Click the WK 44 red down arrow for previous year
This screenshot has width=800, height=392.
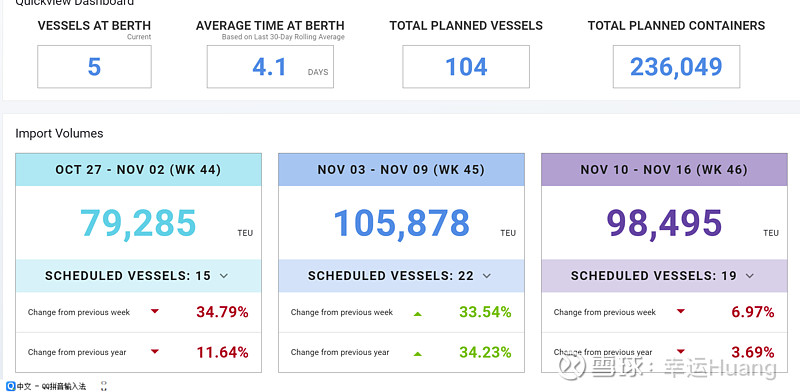point(155,351)
